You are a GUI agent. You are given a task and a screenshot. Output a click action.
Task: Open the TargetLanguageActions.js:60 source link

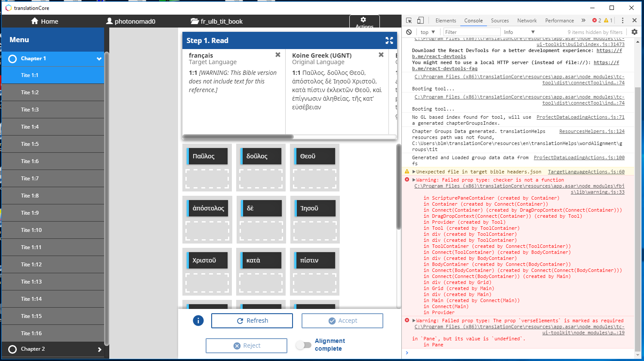coord(586,172)
